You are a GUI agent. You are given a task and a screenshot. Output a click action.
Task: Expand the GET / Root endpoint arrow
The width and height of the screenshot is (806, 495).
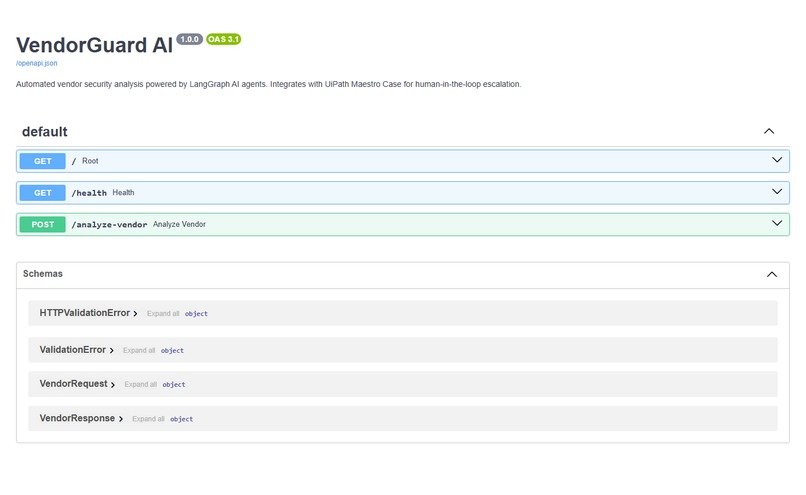[x=777, y=160]
